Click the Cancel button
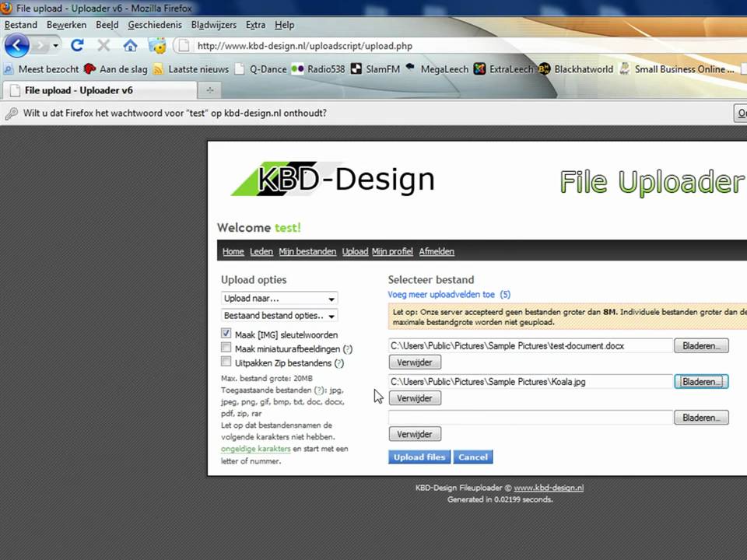Viewport: 747px width, 560px height. click(x=473, y=457)
